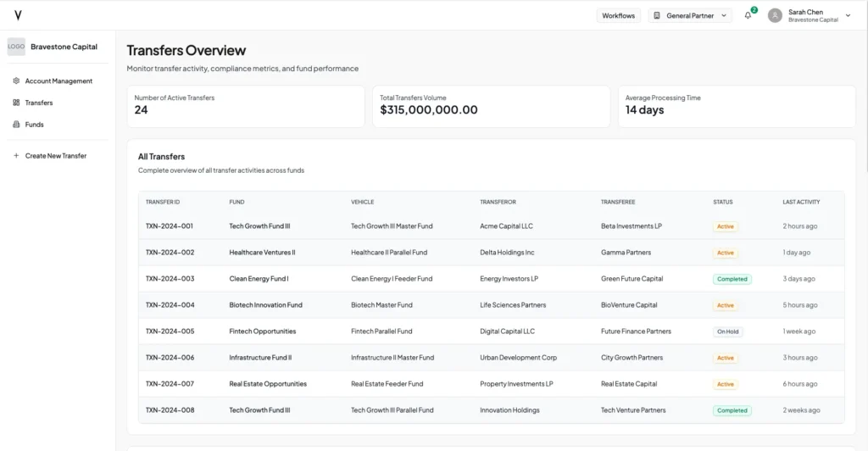Select Funds from the sidebar menu
868x451 pixels.
coord(35,125)
